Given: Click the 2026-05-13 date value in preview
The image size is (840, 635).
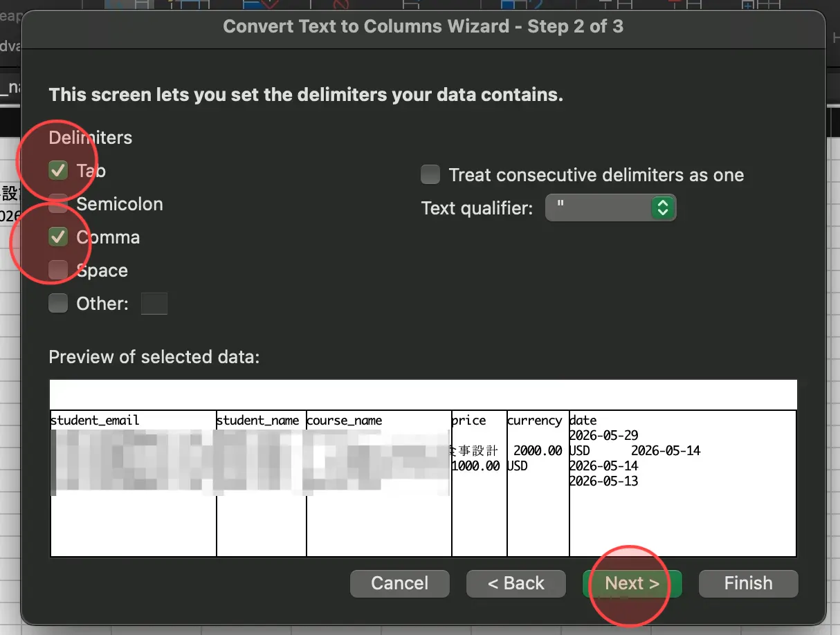Looking at the screenshot, I should pyautogui.click(x=604, y=481).
